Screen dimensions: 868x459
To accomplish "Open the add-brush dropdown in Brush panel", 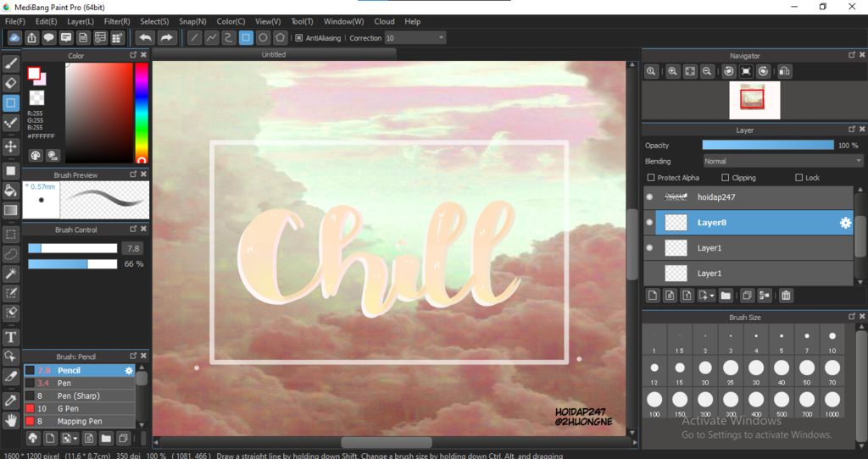I will coord(75,439).
